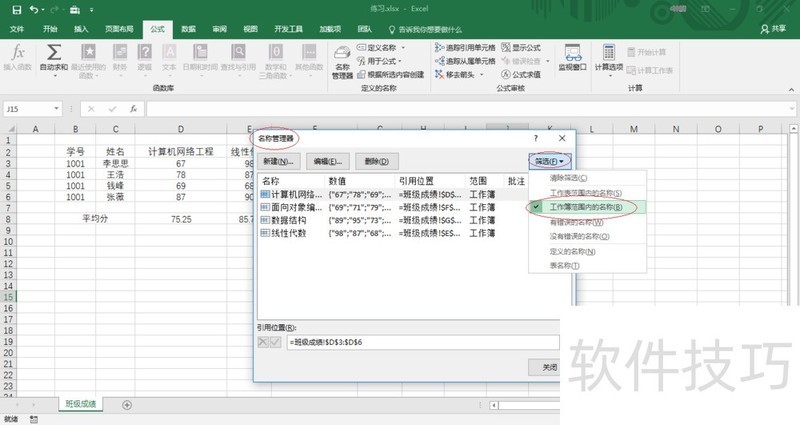800x425 pixels.
Task: Select the 线性代数 name row
Action: coord(393,233)
